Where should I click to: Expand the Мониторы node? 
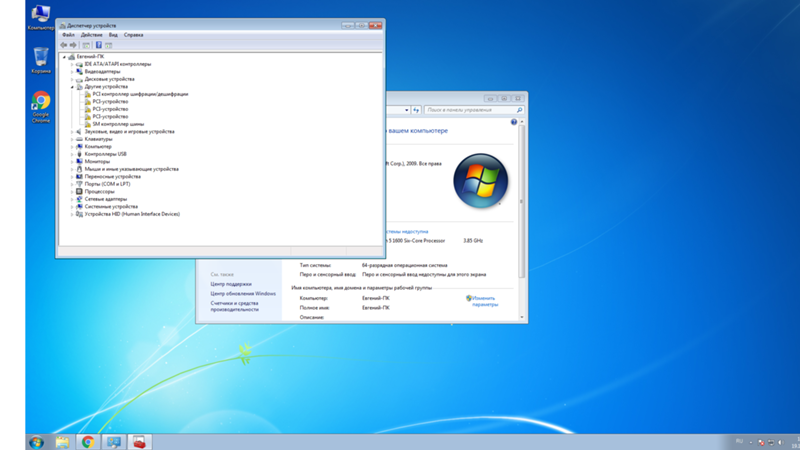[72, 161]
